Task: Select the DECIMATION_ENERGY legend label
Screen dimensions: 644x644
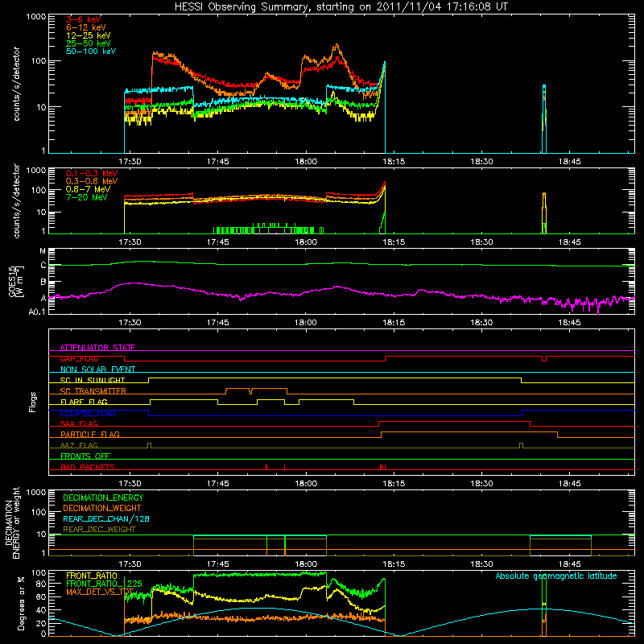Action: click(103, 497)
